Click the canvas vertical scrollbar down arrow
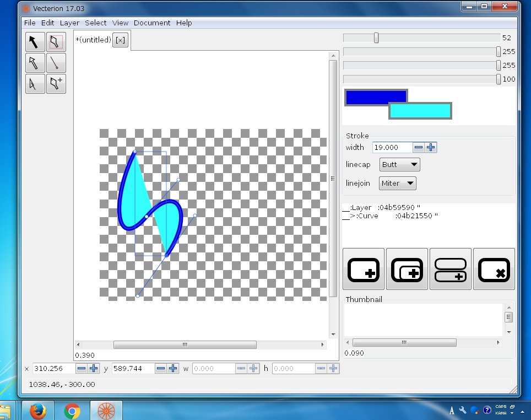531x420 pixels. [x=333, y=334]
